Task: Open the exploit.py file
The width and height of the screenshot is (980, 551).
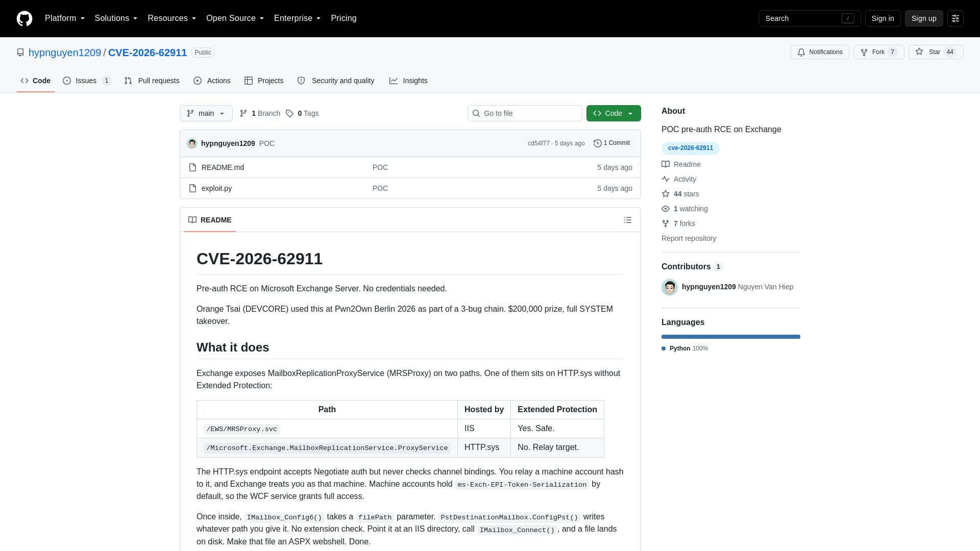Action: click(x=216, y=188)
